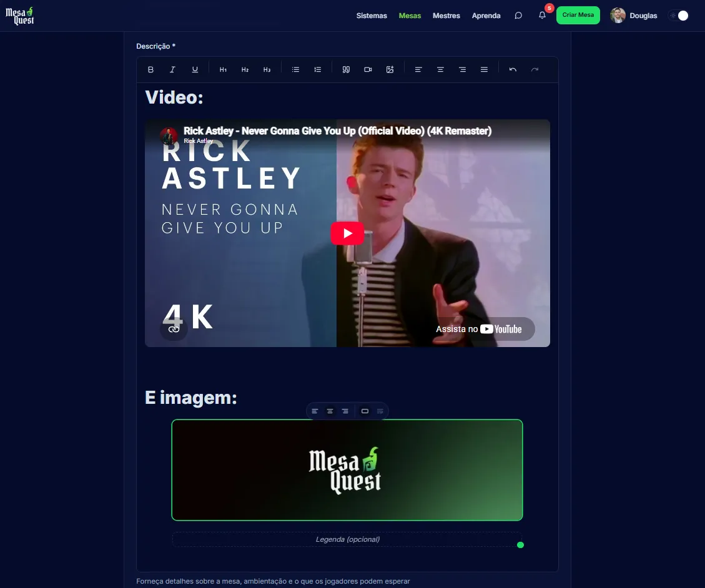
Task: Click the Criar Mesa button
Action: point(578,15)
